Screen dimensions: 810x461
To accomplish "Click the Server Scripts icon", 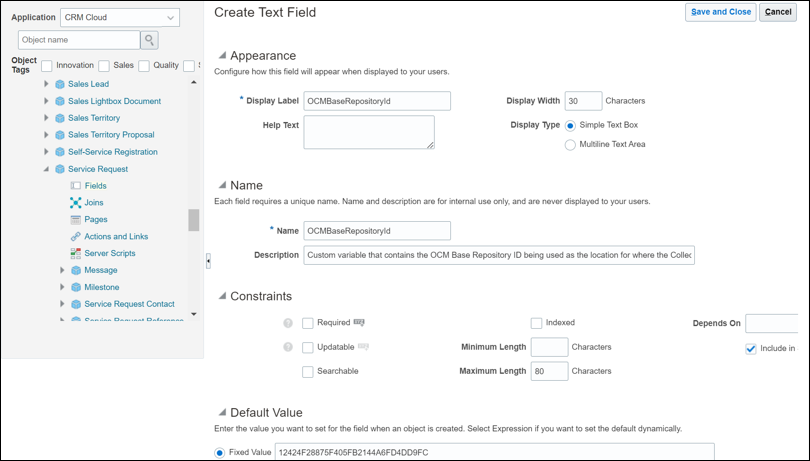I will pyautogui.click(x=76, y=254).
